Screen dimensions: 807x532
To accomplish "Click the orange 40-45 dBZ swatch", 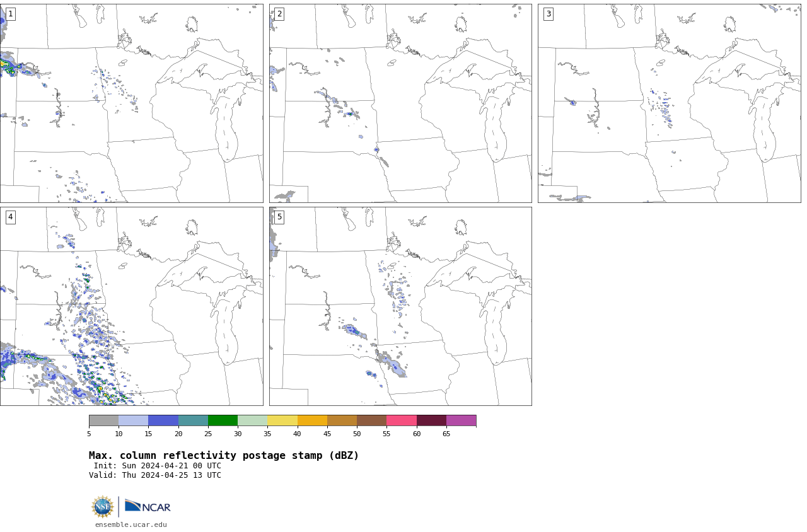I will [x=312, y=420].
